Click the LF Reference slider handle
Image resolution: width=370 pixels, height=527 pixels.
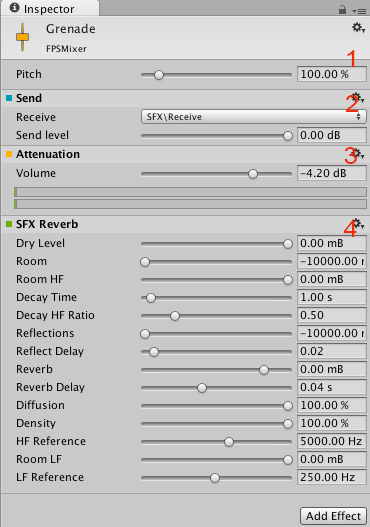pyautogui.click(x=215, y=478)
